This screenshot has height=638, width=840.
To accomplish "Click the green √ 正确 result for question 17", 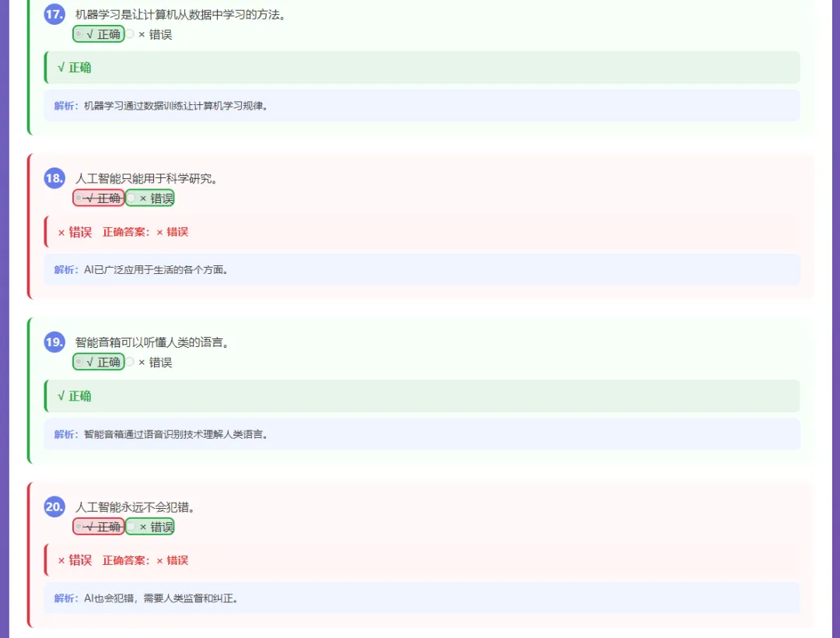I will [75, 68].
